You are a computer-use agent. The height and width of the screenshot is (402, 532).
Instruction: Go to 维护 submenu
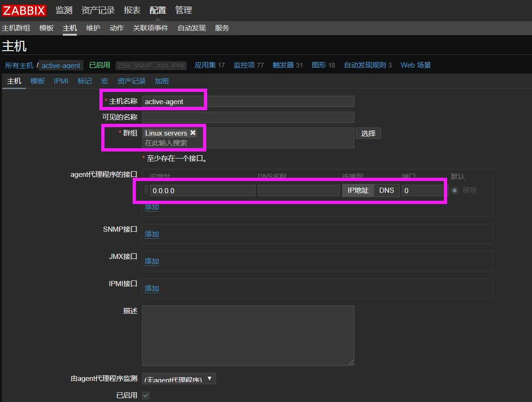pyautogui.click(x=93, y=28)
